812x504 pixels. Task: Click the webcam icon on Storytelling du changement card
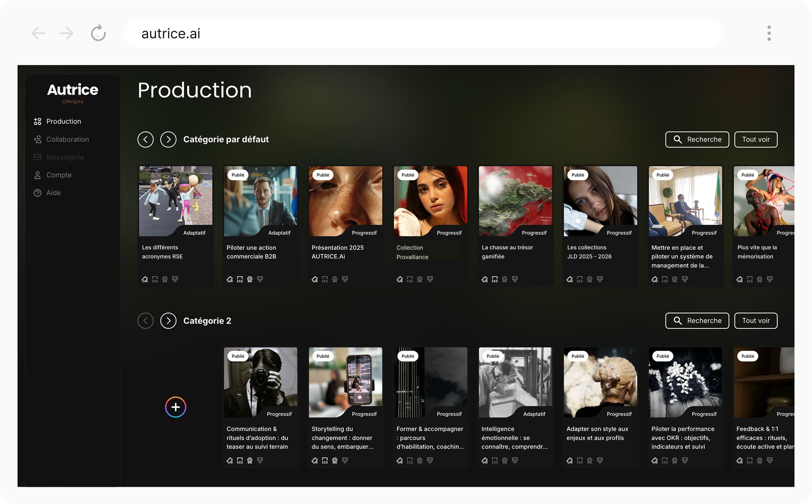click(x=335, y=460)
